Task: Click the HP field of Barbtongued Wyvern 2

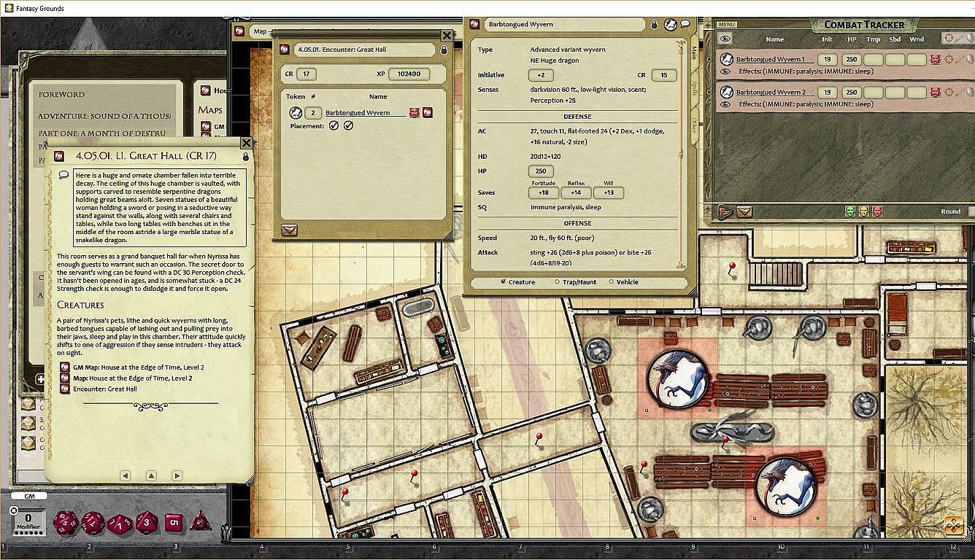Action: point(850,92)
